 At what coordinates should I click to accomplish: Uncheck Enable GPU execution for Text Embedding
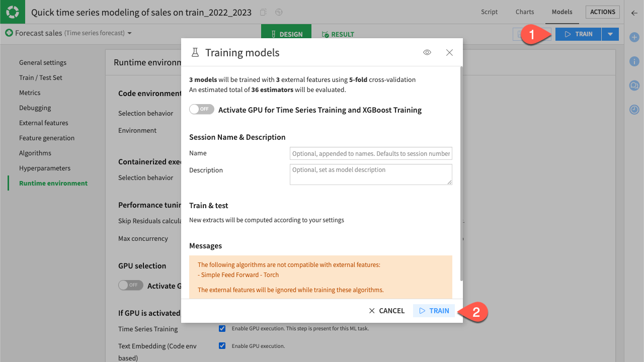pos(222,345)
